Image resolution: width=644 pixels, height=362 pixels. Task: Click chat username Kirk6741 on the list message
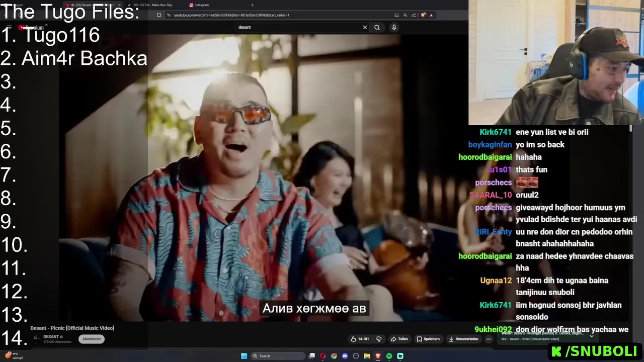click(495, 132)
